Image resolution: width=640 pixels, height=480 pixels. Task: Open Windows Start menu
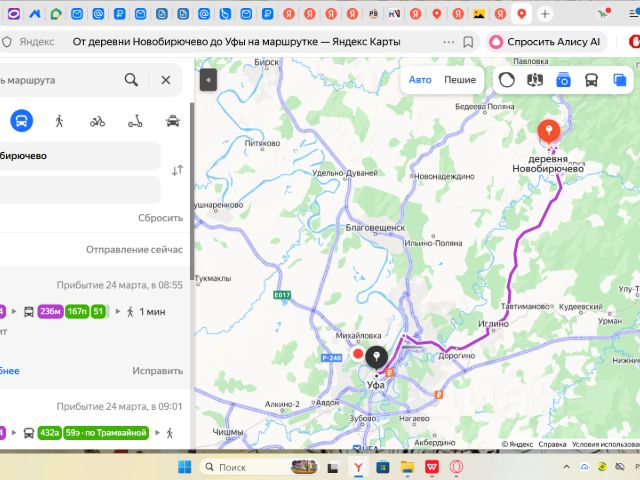point(184,467)
